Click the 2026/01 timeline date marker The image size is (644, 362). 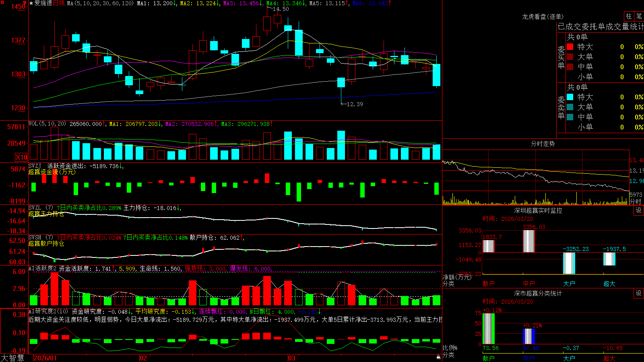point(45,358)
